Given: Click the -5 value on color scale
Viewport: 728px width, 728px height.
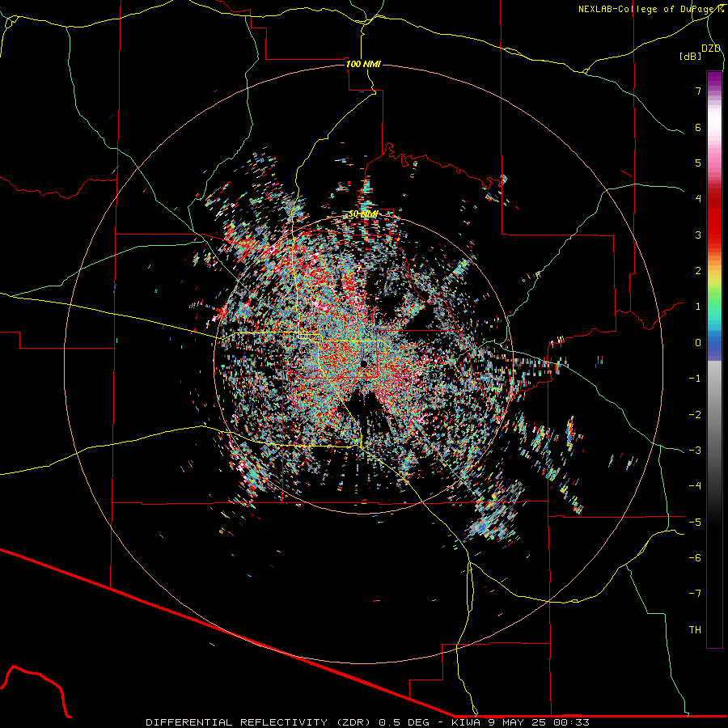Looking at the screenshot, I should pyautogui.click(x=695, y=522).
